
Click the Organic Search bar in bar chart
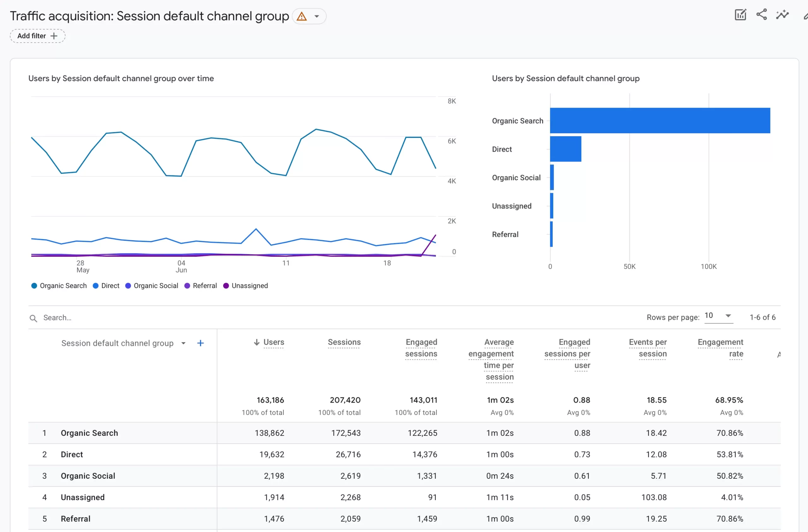click(x=660, y=121)
